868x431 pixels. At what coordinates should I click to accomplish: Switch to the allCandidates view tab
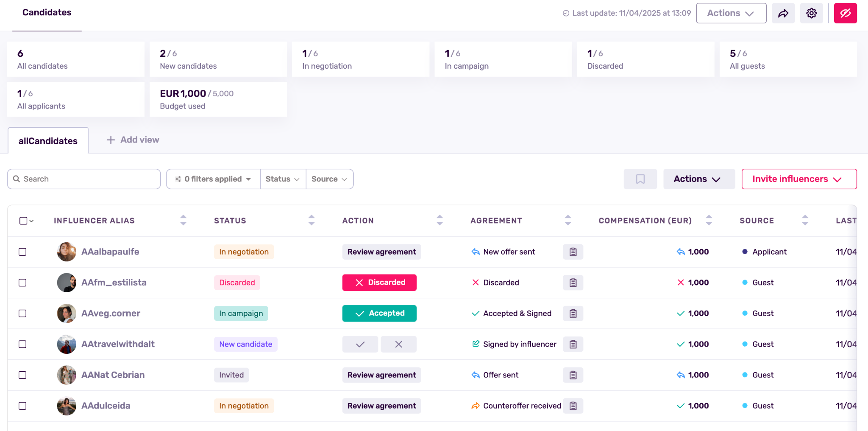[x=48, y=141]
